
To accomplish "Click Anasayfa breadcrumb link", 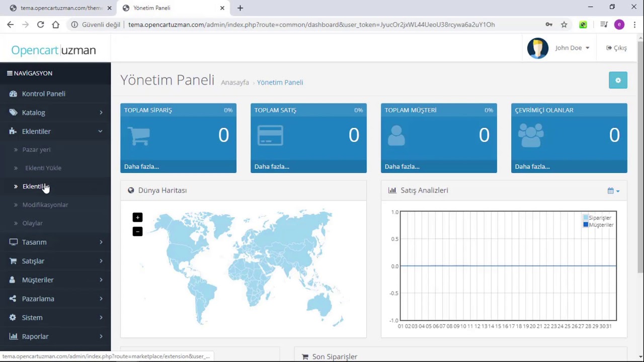I will click(x=235, y=82).
